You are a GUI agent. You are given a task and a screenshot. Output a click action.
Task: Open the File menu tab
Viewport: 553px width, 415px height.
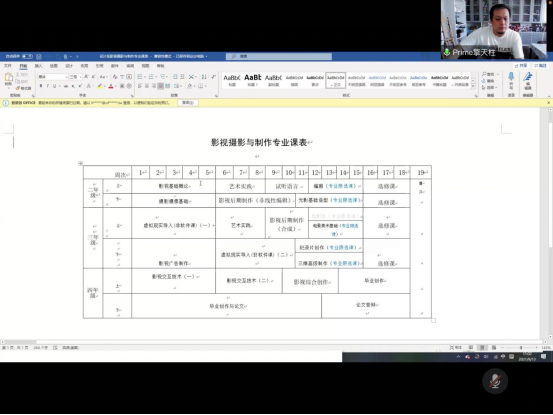(7, 66)
